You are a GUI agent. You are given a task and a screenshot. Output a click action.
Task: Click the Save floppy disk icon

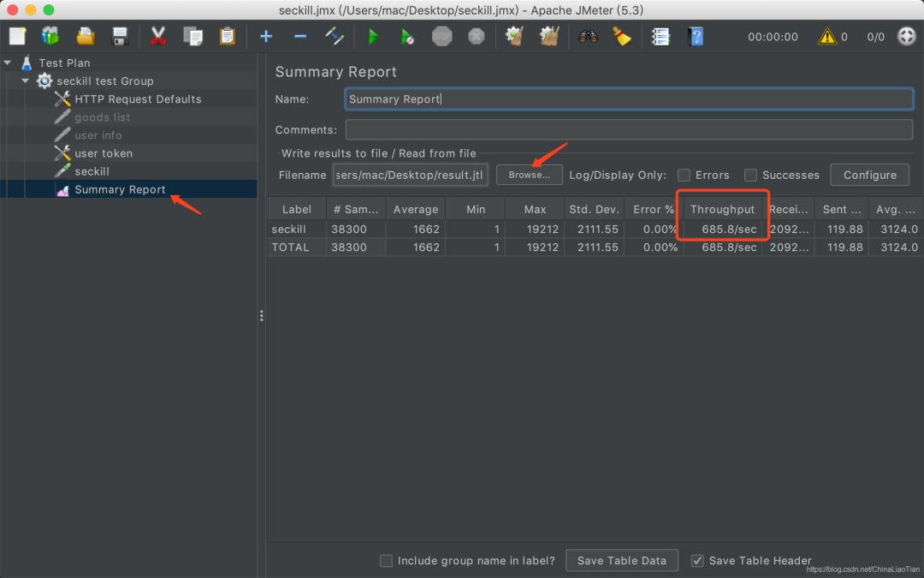[x=121, y=37]
